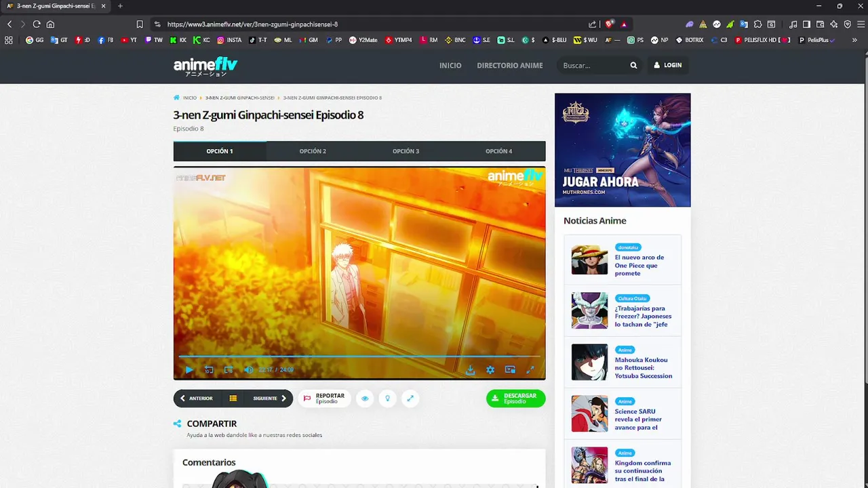
Task: Open the Y2Mate bookmark
Action: coord(363,40)
